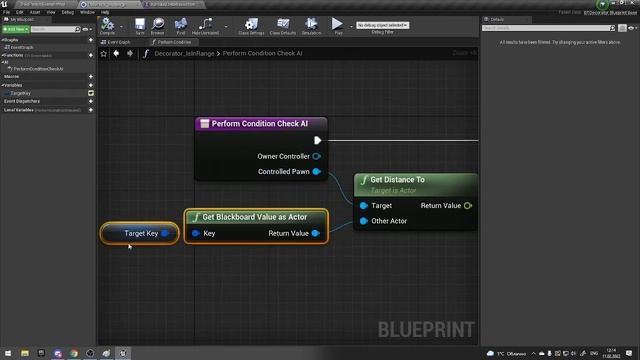The image size is (640, 360).
Task: Click the Save toolbar icon
Action: pyautogui.click(x=140, y=25)
